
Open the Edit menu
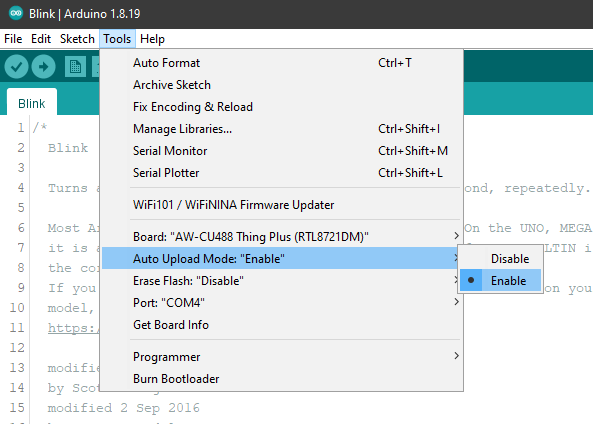click(41, 39)
